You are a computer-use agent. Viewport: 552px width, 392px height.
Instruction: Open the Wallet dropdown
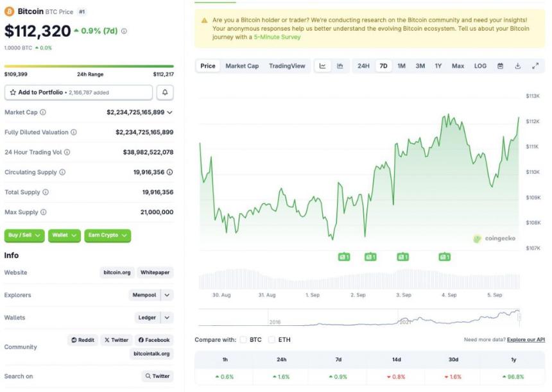64,235
